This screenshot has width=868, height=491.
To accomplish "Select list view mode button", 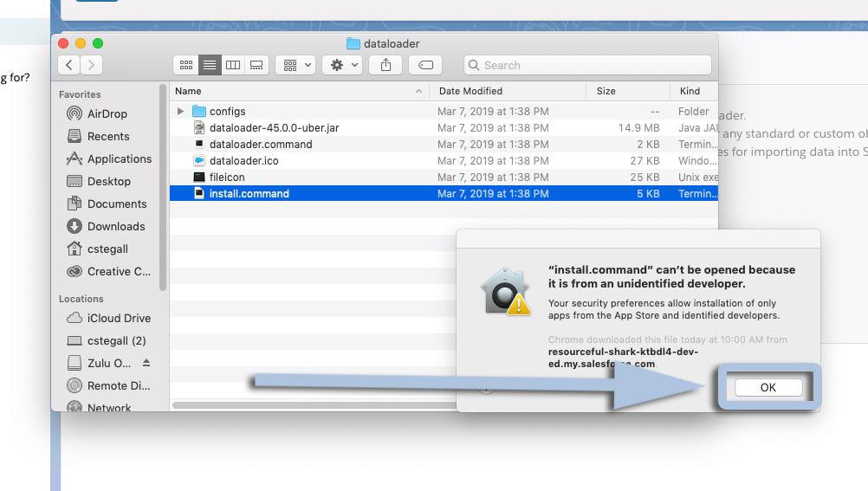I will (x=209, y=65).
